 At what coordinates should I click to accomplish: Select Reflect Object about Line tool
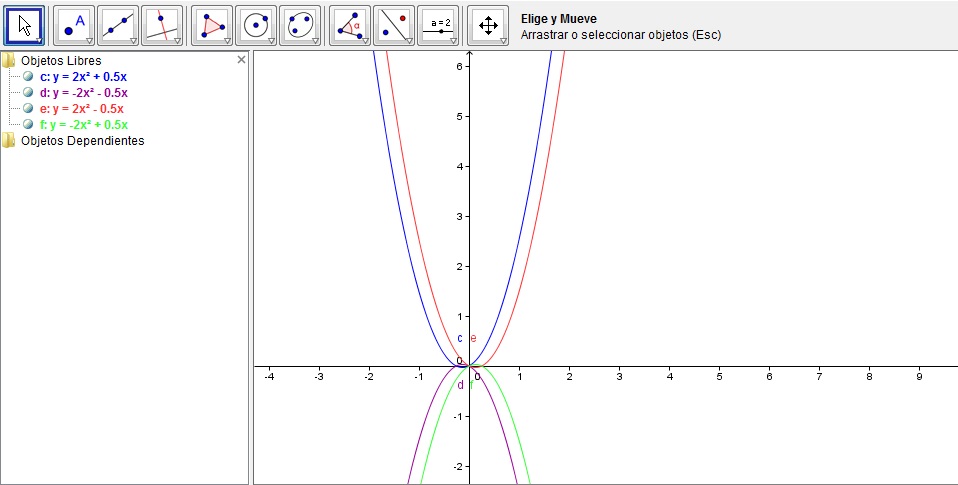[394, 26]
